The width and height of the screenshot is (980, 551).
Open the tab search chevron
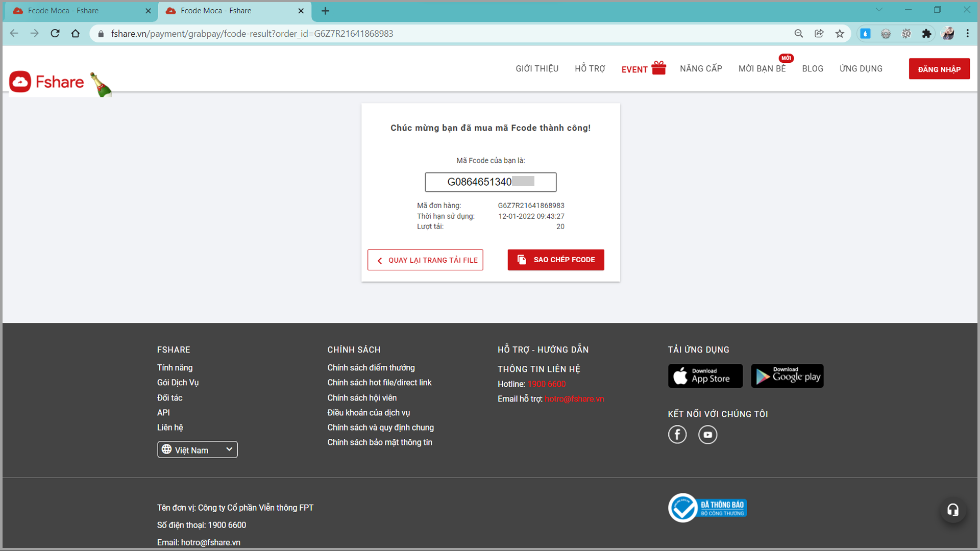[879, 10]
